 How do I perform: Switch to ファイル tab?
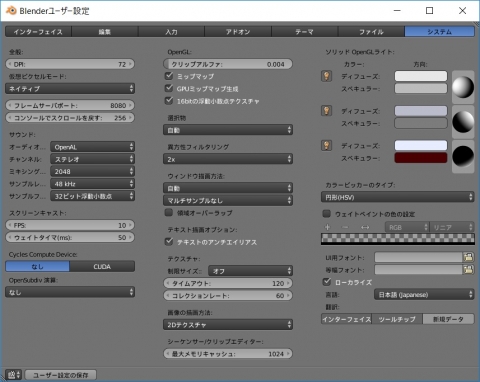click(x=371, y=32)
